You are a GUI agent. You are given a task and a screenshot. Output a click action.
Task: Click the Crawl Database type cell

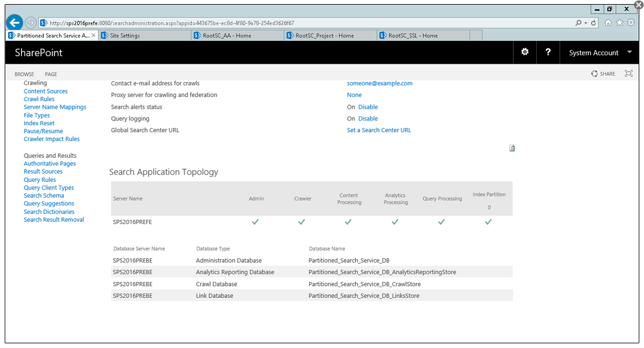[217, 284]
